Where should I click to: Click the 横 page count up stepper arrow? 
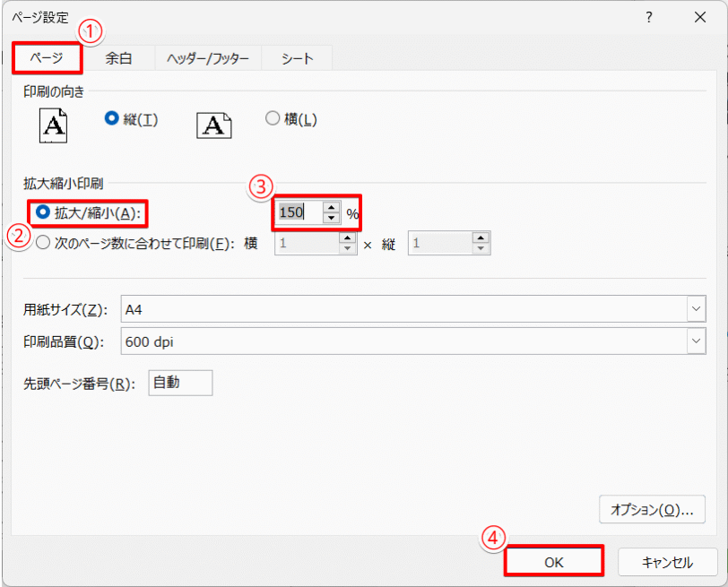coord(350,237)
